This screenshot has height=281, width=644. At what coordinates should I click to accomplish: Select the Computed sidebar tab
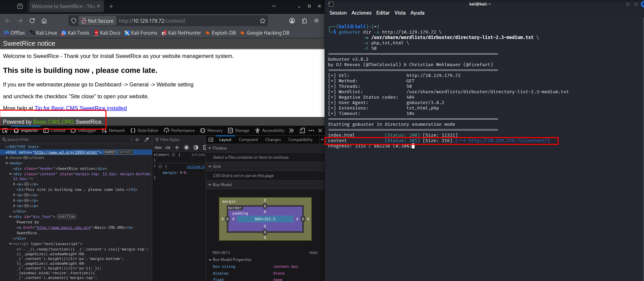248,140
